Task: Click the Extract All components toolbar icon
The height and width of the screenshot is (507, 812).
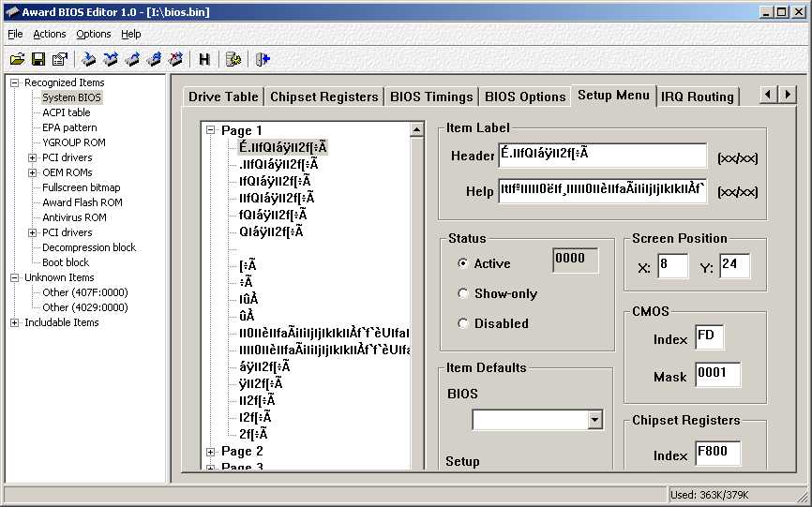Action: point(154,59)
